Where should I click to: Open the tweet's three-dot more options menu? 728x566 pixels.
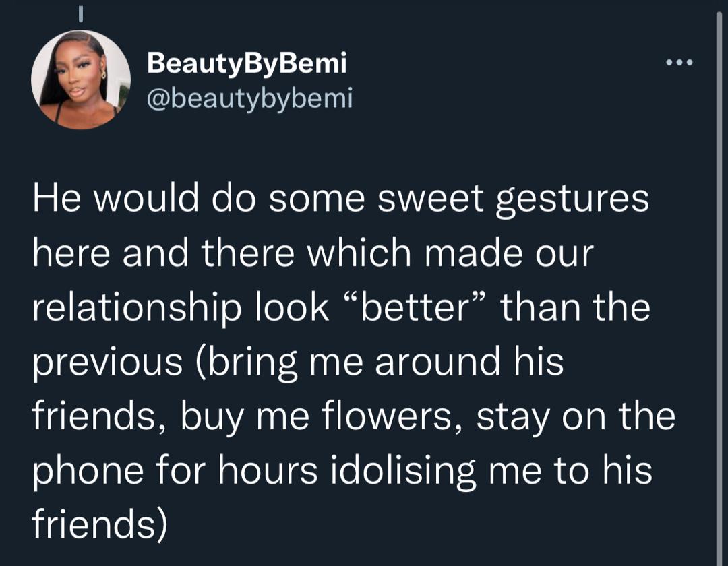pyautogui.click(x=679, y=63)
